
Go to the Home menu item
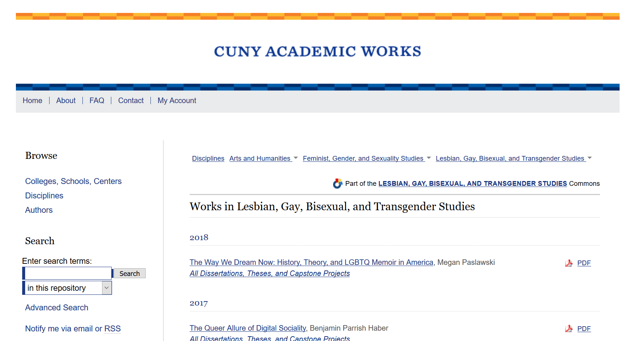tap(33, 100)
